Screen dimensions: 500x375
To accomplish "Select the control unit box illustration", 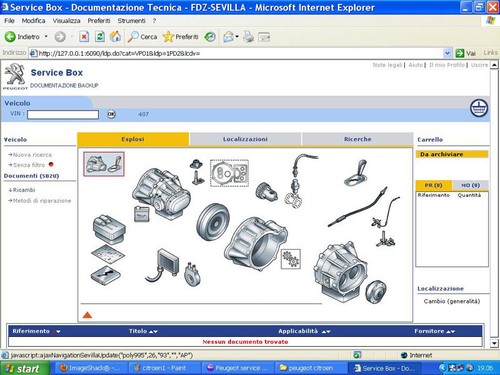I will tap(109, 228).
